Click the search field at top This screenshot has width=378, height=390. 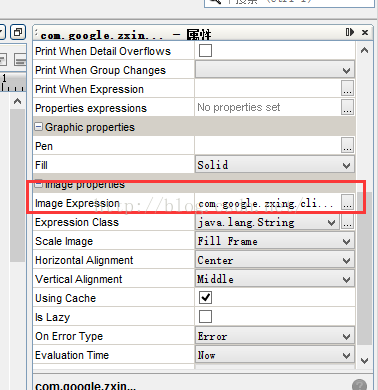pyautogui.click(x=289, y=2)
